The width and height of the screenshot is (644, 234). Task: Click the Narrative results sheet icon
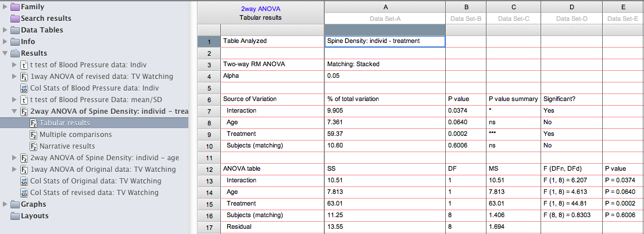34,146
